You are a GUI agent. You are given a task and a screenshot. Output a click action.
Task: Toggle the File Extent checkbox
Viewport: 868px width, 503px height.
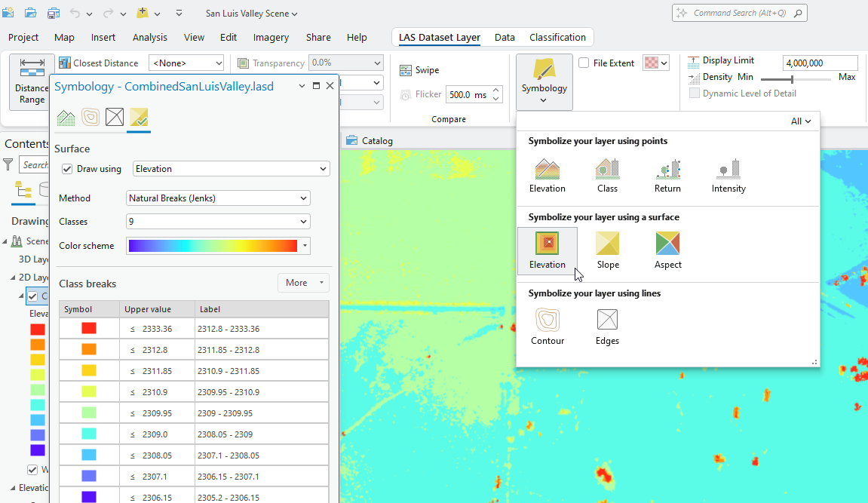click(x=584, y=63)
